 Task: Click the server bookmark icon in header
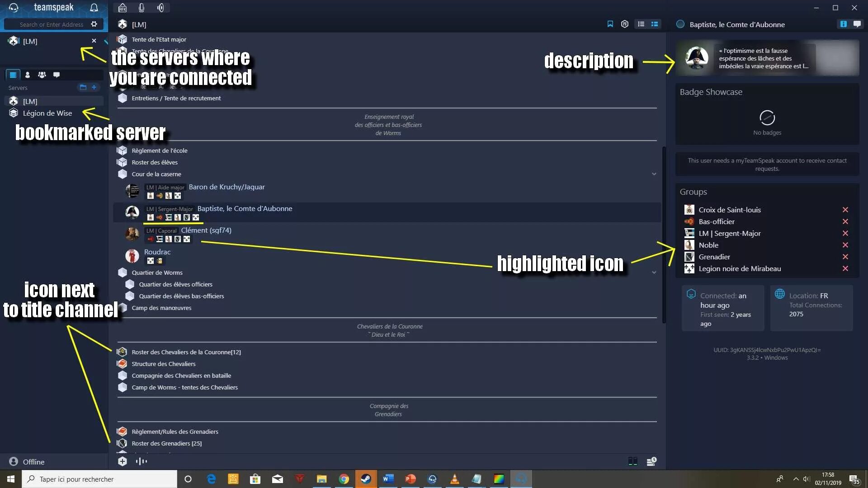pyautogui.click(x=610, y=24)
